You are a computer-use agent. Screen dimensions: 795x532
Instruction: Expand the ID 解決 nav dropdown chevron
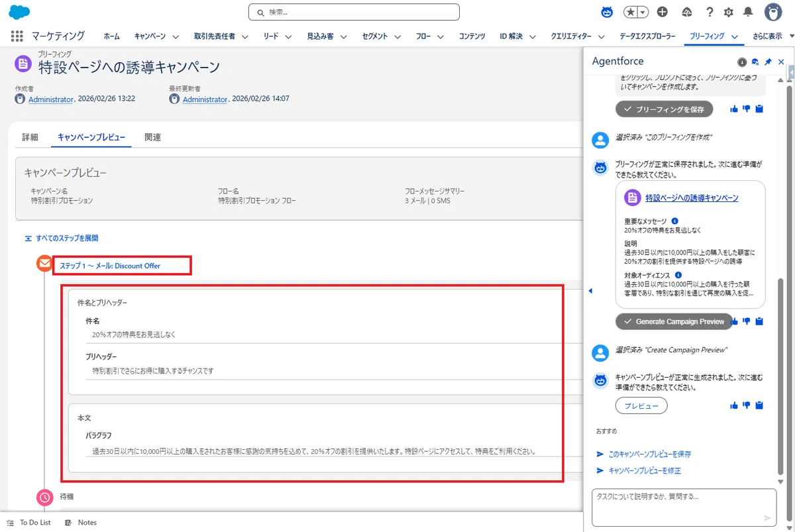point(533,36)
